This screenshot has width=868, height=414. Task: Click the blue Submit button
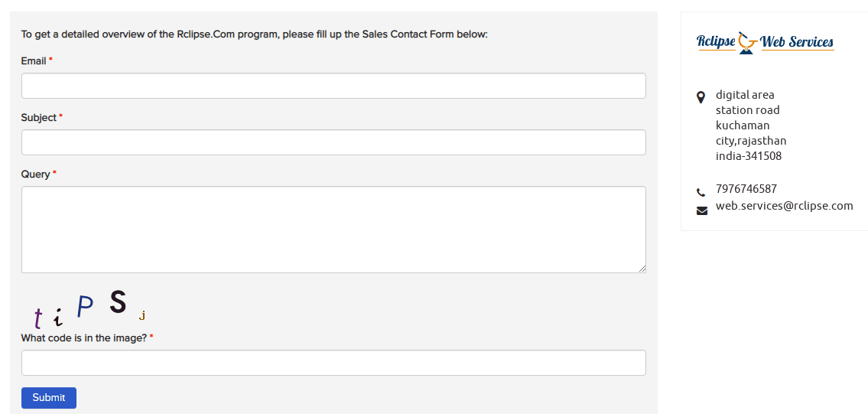[x=49, y=398]
